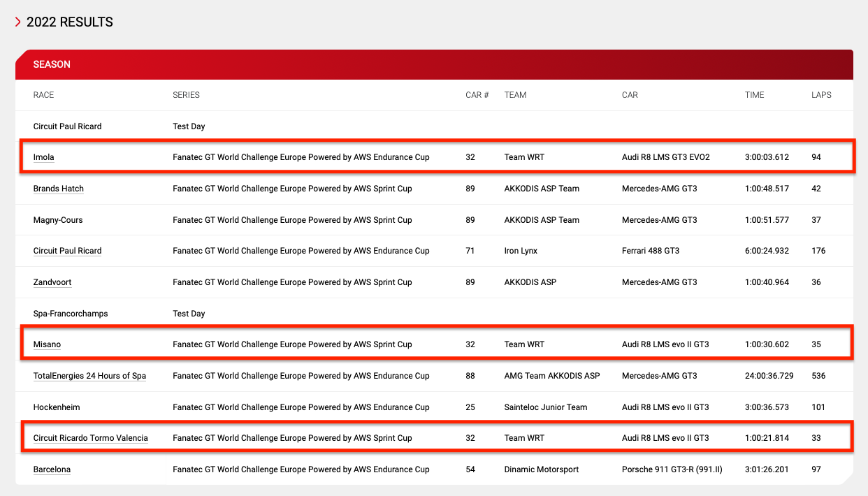The image size is (868, 496).
Task: Click the CAR column header
Action: coord(630,95)
